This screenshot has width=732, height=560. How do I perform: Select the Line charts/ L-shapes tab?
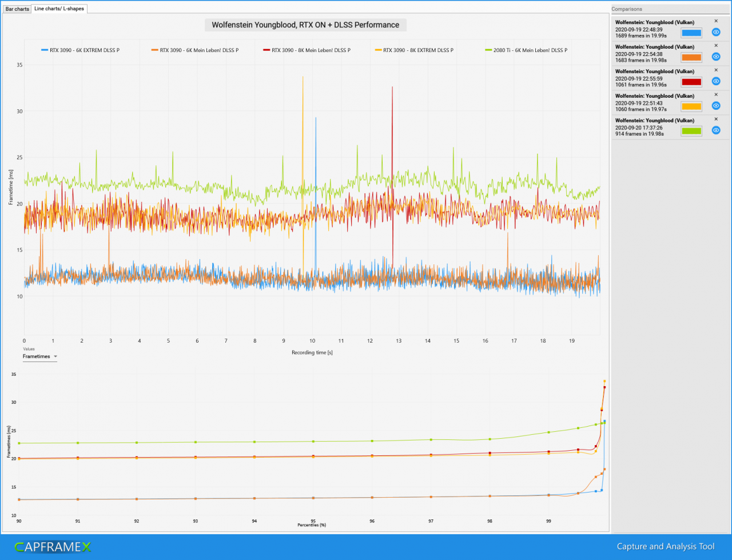pos(59,9)
